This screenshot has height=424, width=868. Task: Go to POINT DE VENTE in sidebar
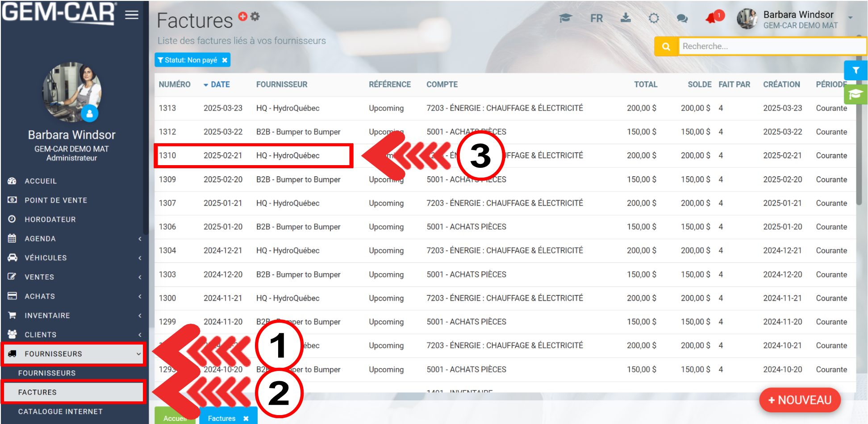pyautogui.click(x=56, y=200)
